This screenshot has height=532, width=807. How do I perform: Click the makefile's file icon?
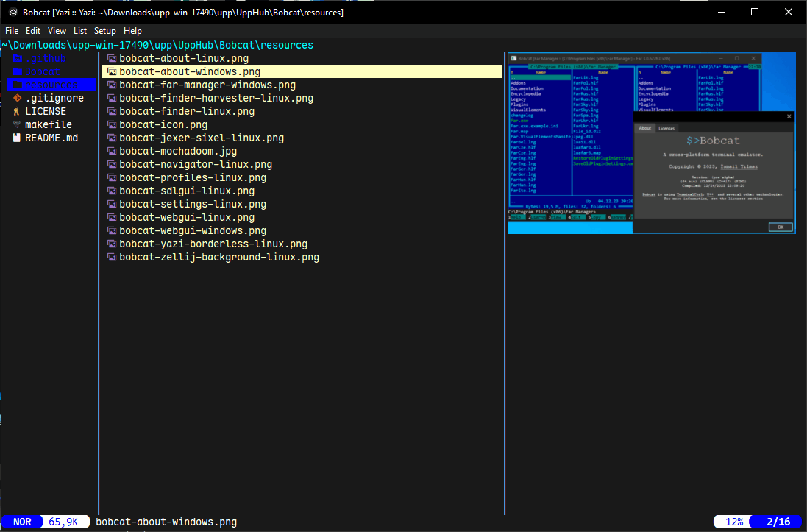pyautogui.click(x=17, y=124)
